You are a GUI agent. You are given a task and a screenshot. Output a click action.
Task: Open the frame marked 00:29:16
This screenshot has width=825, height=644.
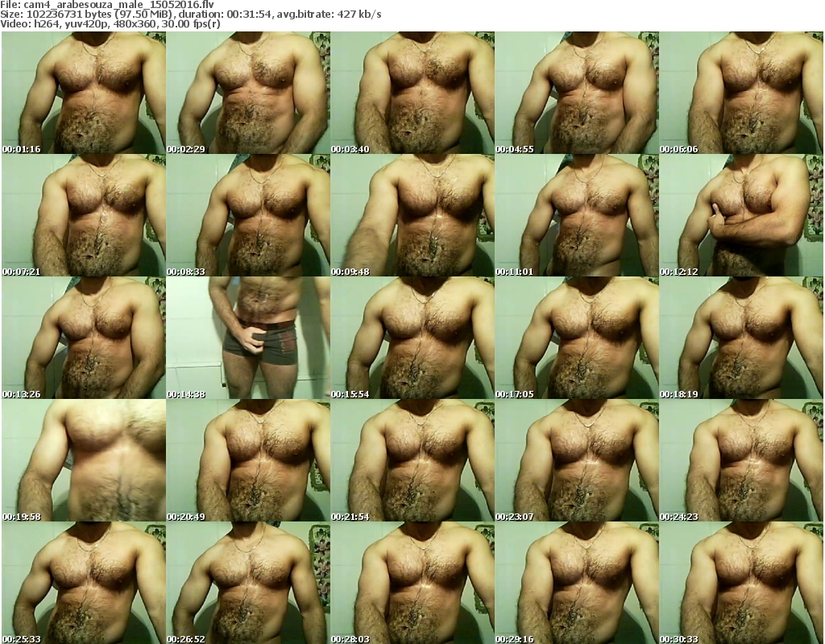[577, 583]
